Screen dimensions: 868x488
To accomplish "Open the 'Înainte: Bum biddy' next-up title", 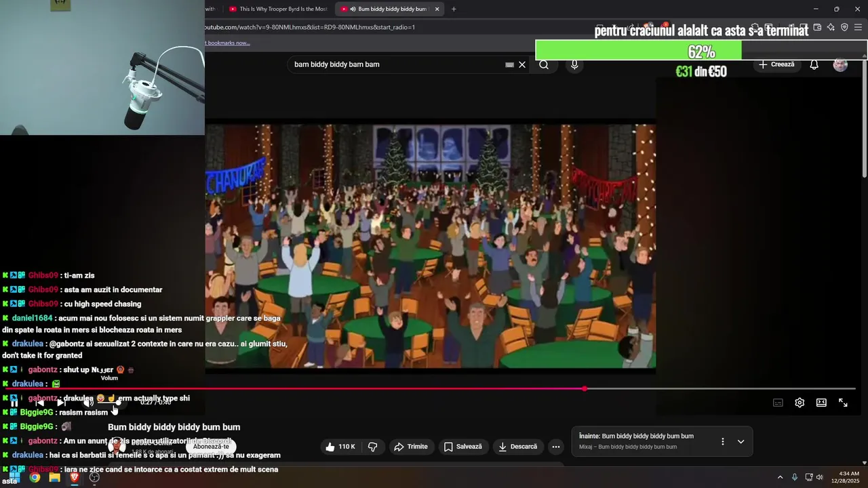I will 636,436.
